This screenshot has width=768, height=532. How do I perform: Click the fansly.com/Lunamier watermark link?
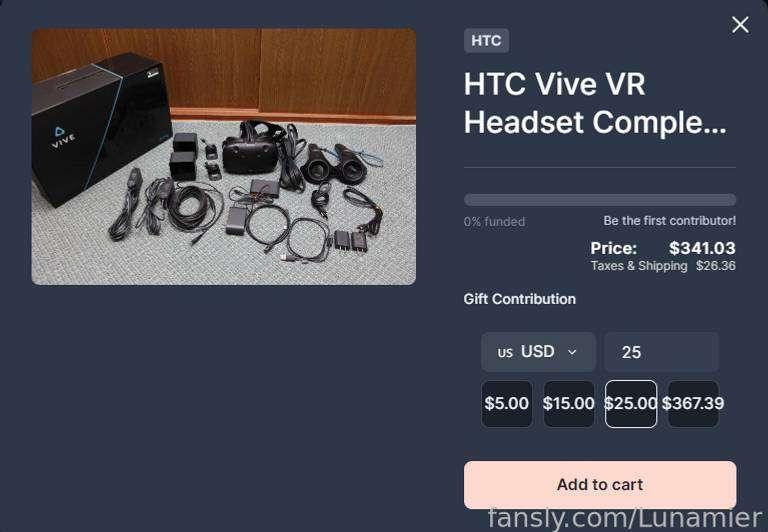[x=625, y=518]
